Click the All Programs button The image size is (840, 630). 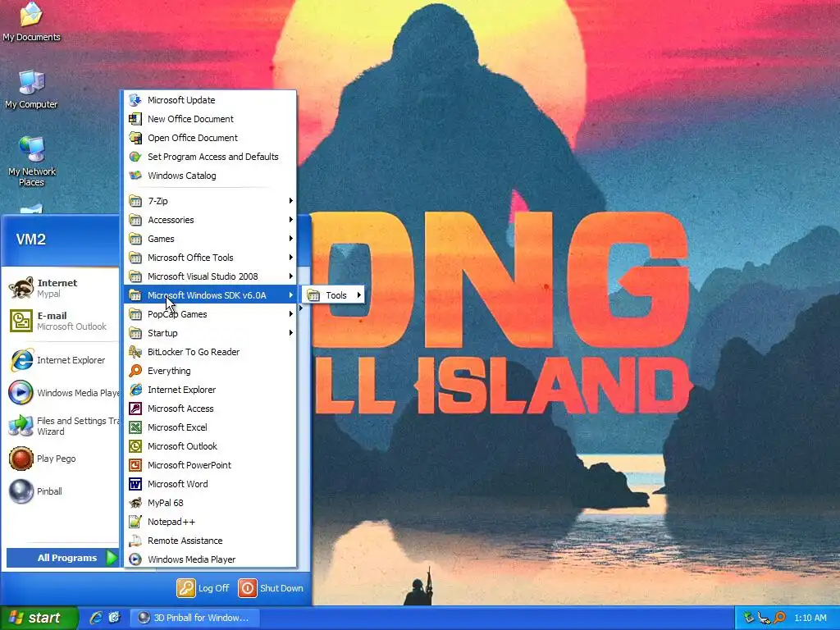(62, 558)
